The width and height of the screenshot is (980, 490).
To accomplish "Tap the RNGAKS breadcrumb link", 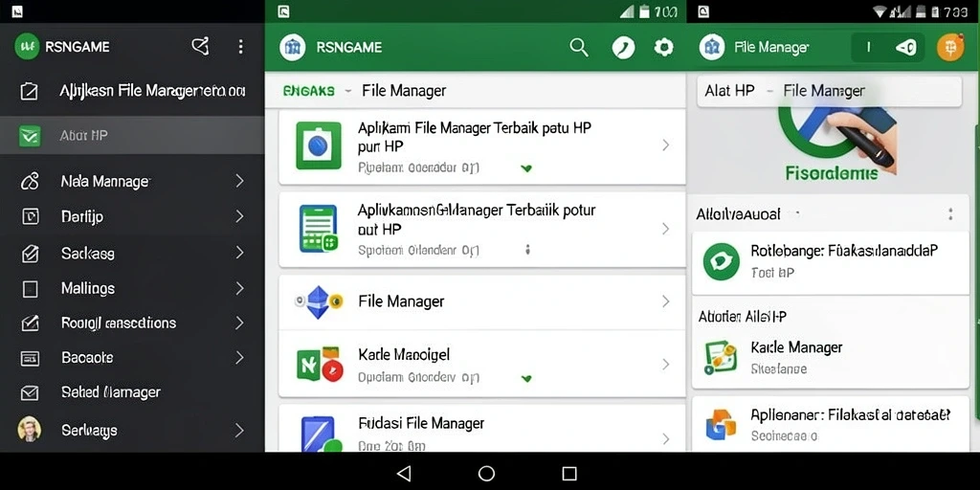I will (x=309, y=91).
